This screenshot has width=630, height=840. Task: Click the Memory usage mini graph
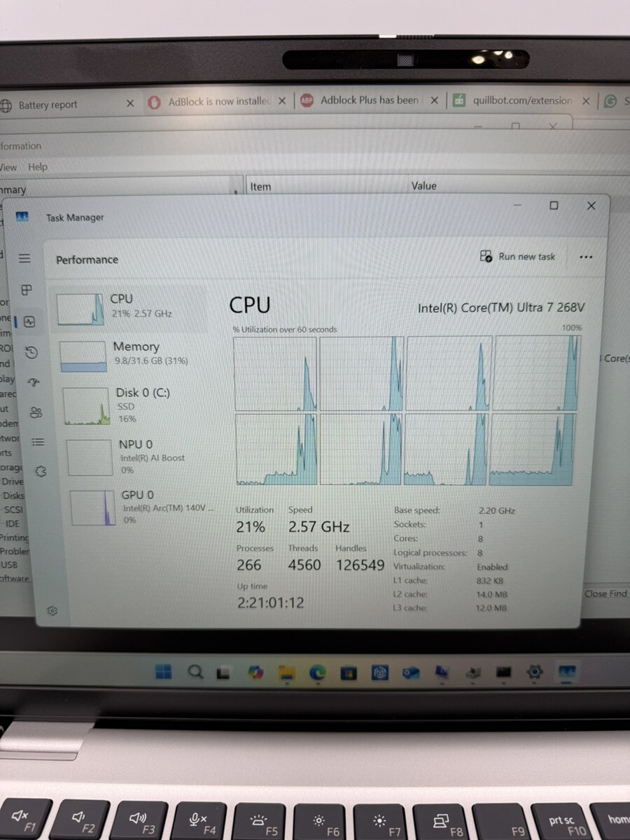[x=83, y=356]
